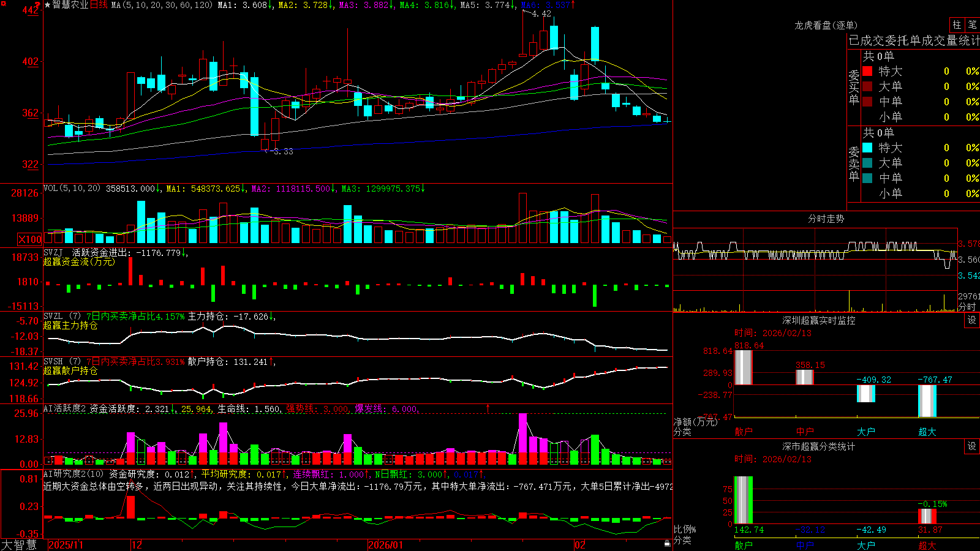Click the 大智慧 logo in the bottom-left corner

click(x=19, y=545)
